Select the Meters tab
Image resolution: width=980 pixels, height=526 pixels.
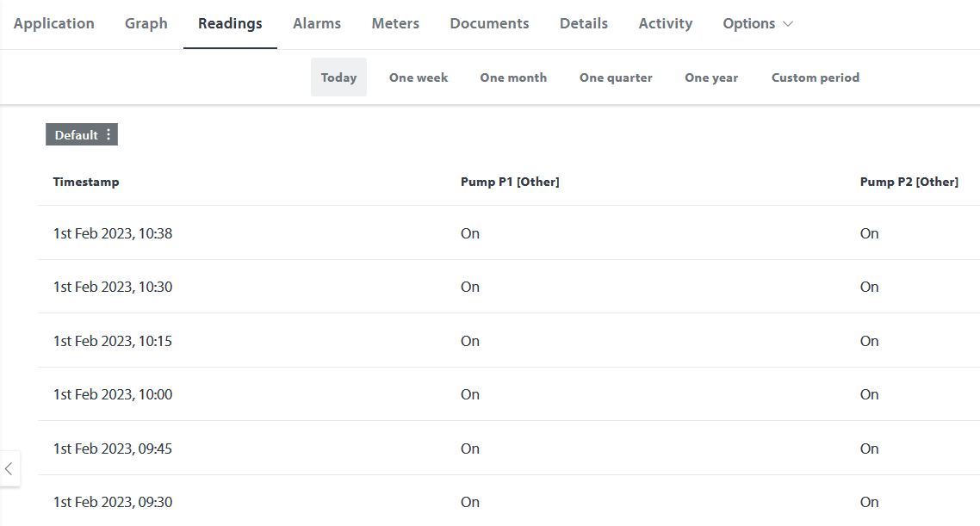(395, 24)
